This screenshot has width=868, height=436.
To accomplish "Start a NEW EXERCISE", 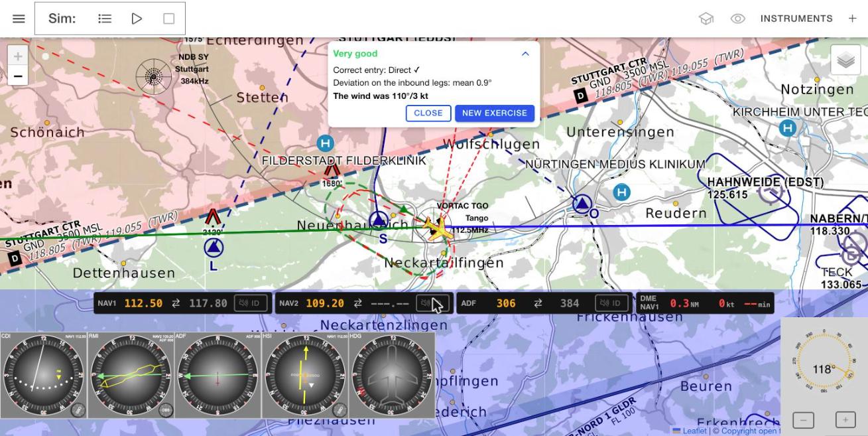I will click(x=495, y=113).
